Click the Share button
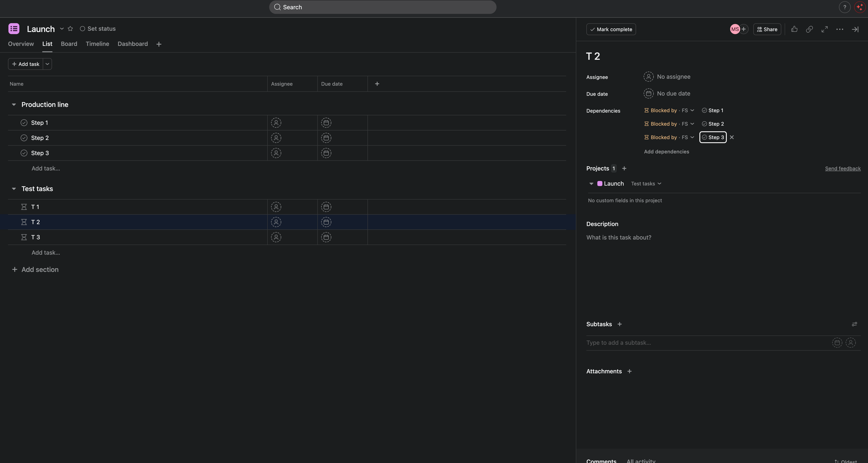Screen dimensions: 868x463 pyautogui.click(x=767, y=29)
